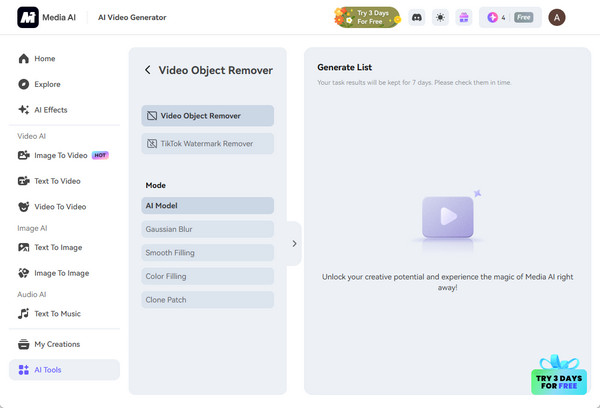Click the Explore compass icon
The image size is (600, 408).
pyautogui.click(x=24, y=84)
